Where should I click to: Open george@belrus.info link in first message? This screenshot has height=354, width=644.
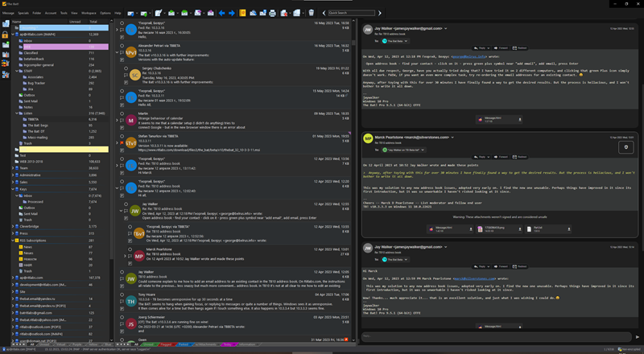tap(469, 56)
